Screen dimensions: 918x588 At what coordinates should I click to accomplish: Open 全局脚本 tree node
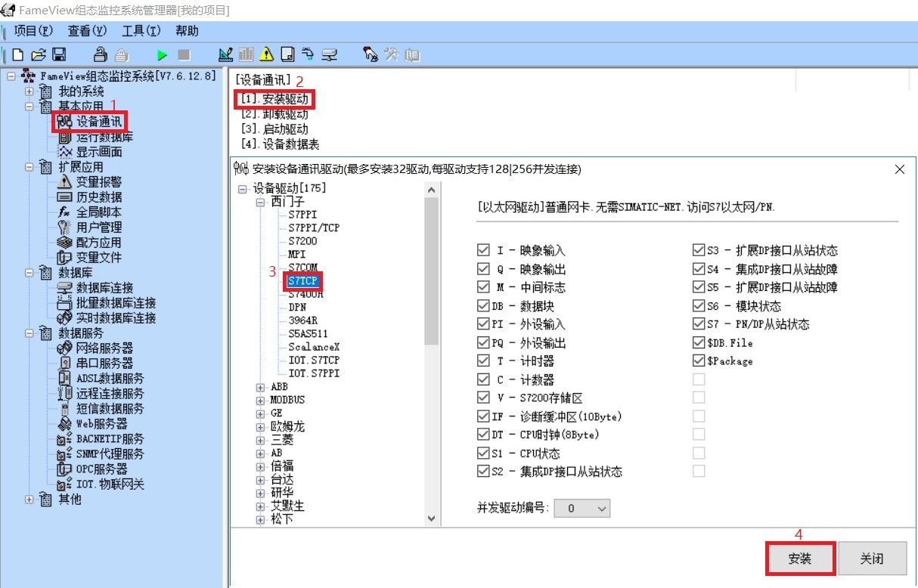click(98, 212)
